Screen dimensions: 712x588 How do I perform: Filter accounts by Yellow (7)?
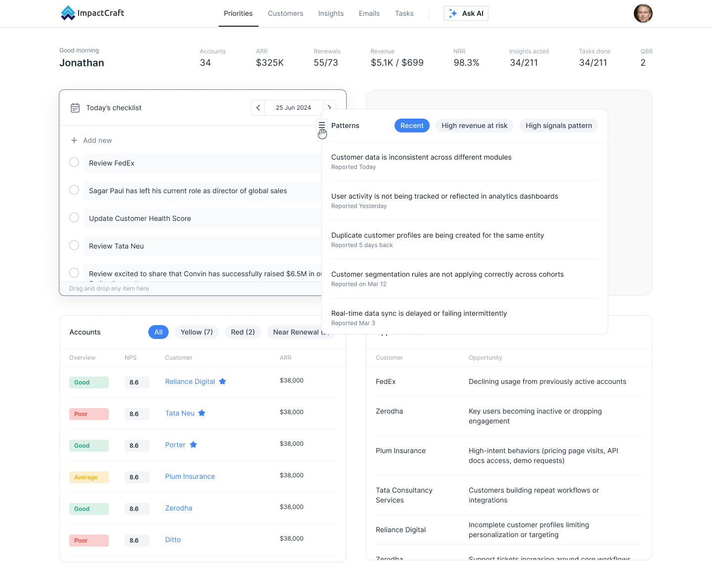click(197, 332)
